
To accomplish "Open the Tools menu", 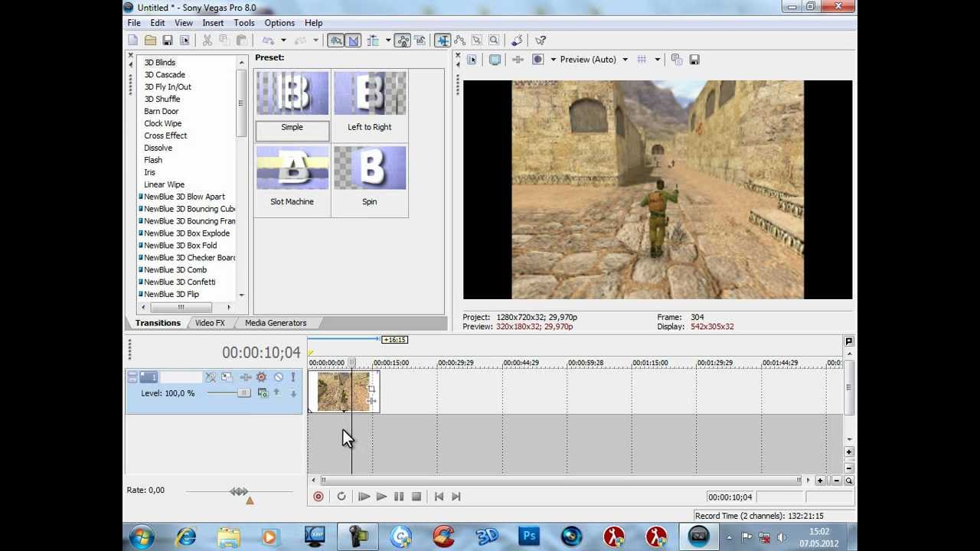I will tap(244, 23).
